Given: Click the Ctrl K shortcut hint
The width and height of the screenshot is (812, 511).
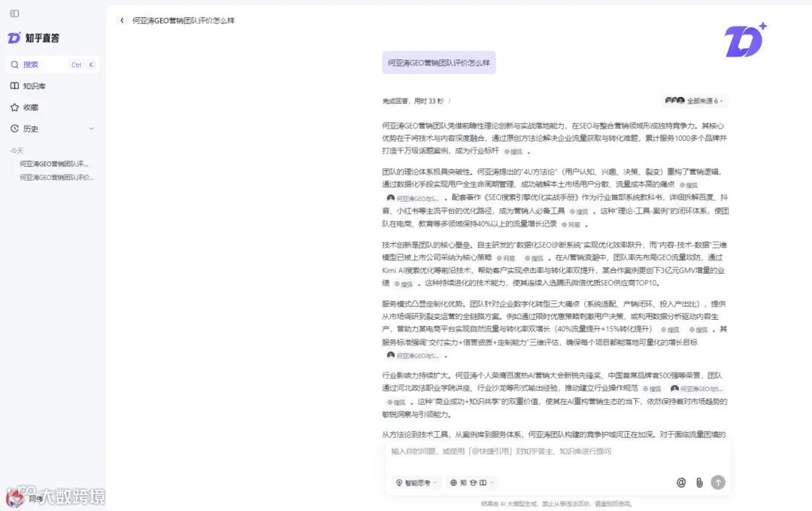Looking at the screenshot, I should pos(83,65).
